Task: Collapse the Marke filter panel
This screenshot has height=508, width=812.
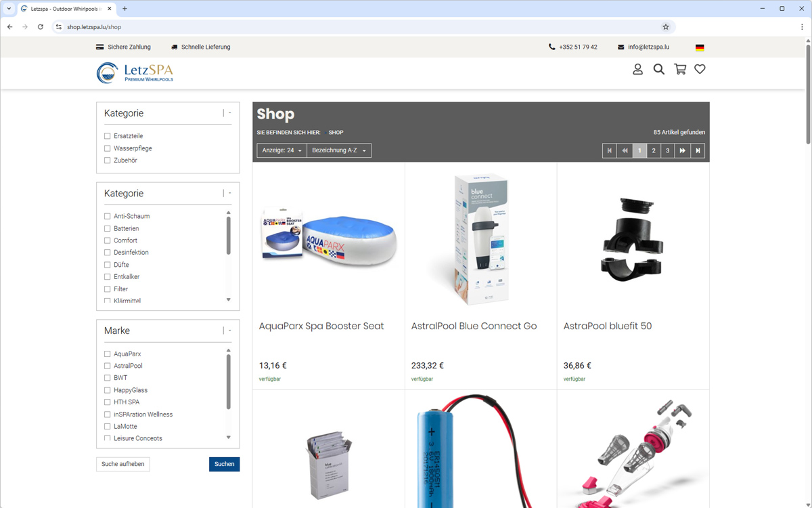Action: pos(230,331)
